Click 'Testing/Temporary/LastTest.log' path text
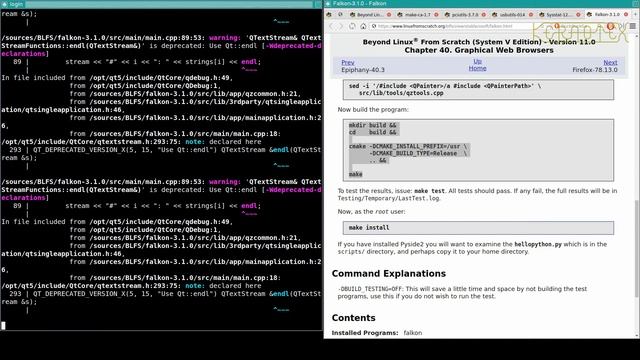Image resolution: width=640 pixels, height=360 pixels. click(x=388, y=198)
